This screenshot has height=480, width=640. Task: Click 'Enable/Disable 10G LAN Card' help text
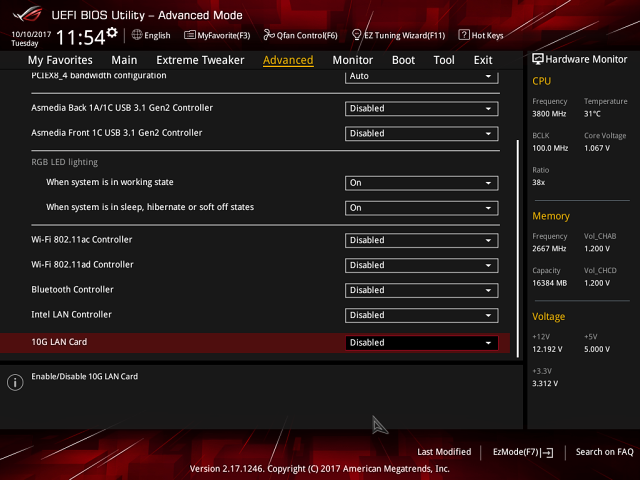point(84,376)
